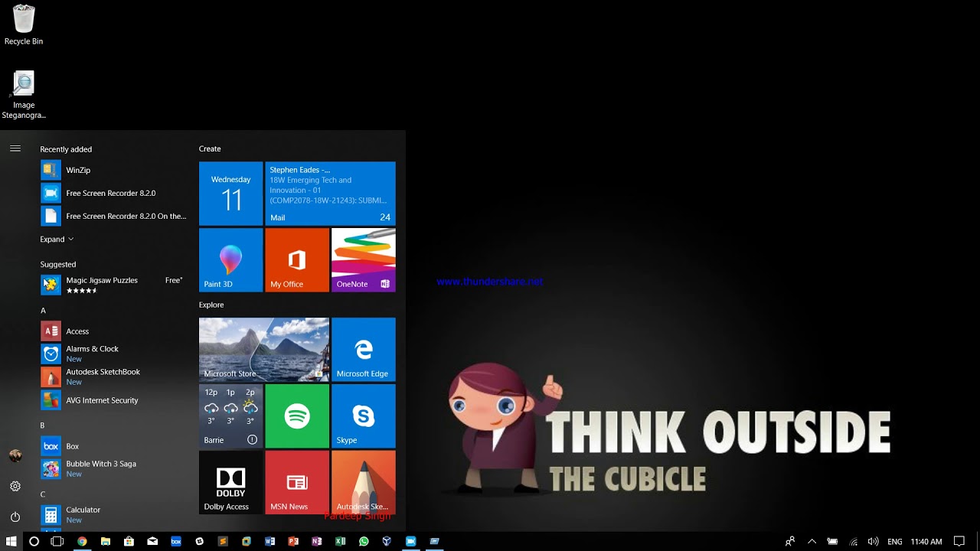Expand the Recently added list
980x551 pixels.
pos(57,240)
